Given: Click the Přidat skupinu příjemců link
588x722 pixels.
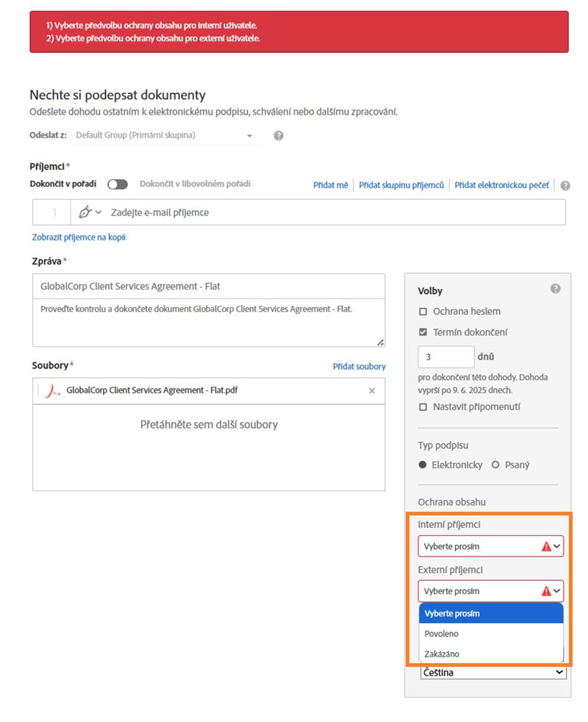Looking at the screenshot, I should (401, 185).
